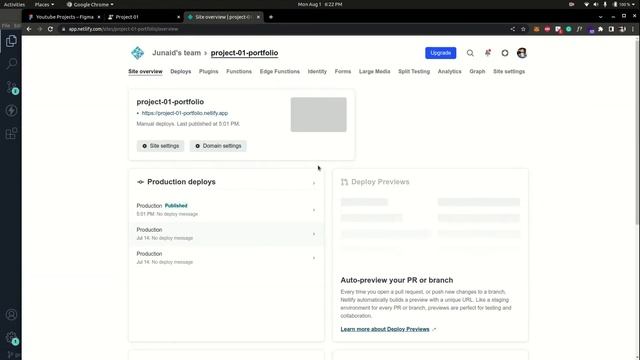This screenshot has width=640, height=360.
Task: Click the Chrome address bar URL
Action: [122, 29]
